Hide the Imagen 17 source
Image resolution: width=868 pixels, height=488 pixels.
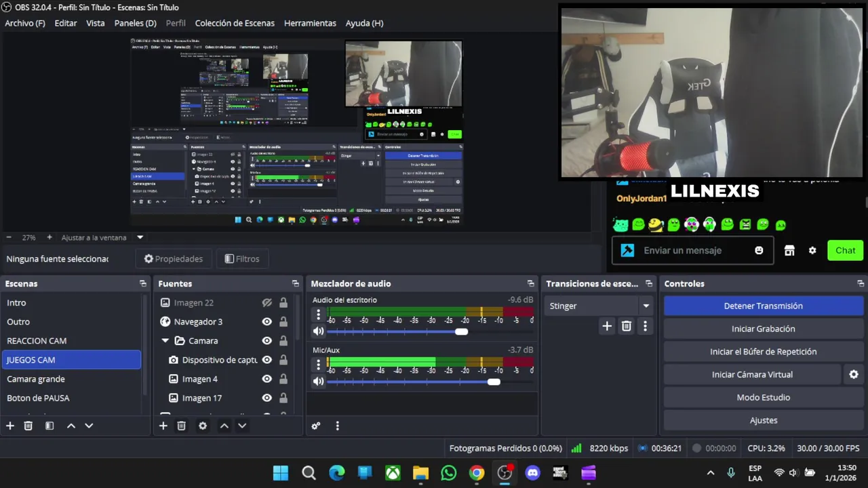coord(267,398)
